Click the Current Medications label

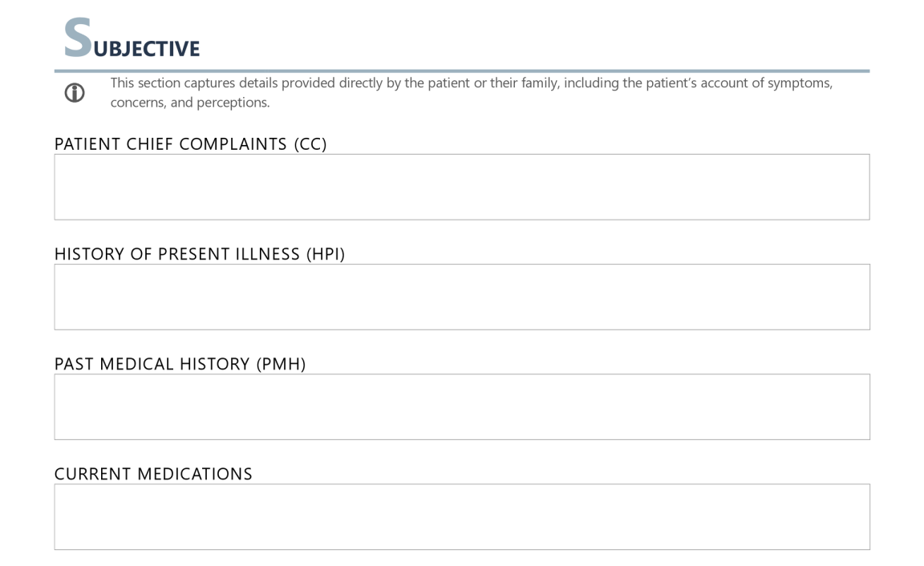(x=153, y=474)
